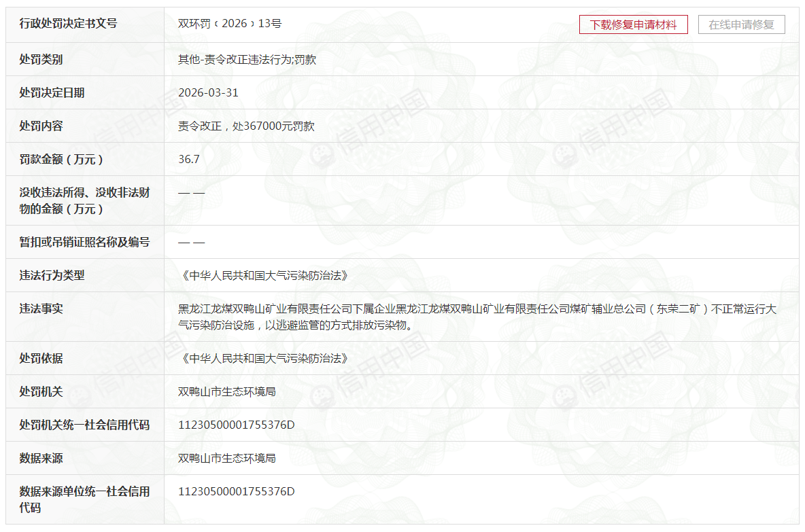Click the 在线申请修复 button
Viewport: 805px width, 532px height.
[x=741, y=24]
